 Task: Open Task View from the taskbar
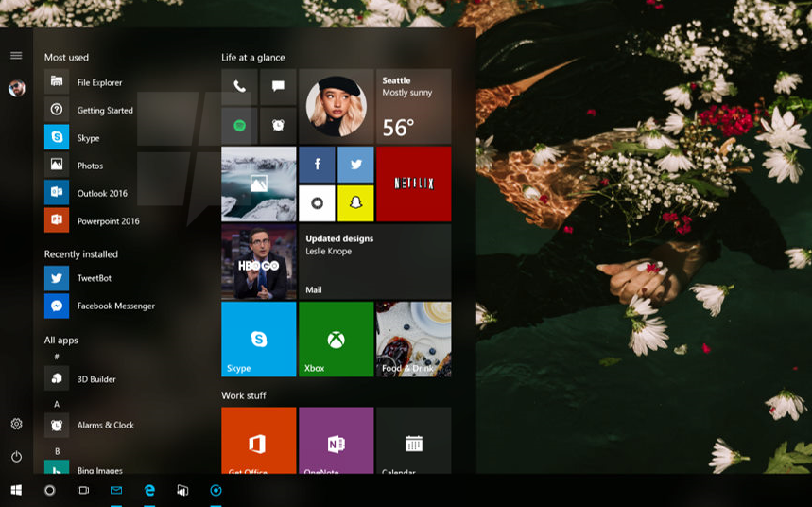pyautogui.click(x=83, y=490)
